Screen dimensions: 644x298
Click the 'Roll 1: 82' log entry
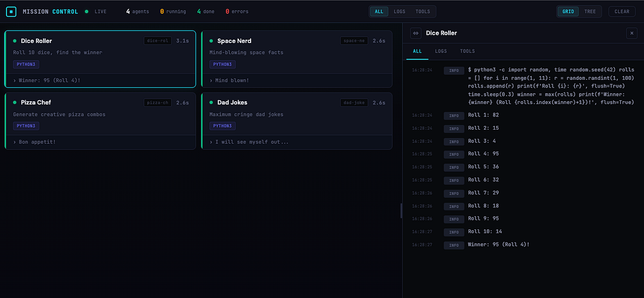pos(522,115)
